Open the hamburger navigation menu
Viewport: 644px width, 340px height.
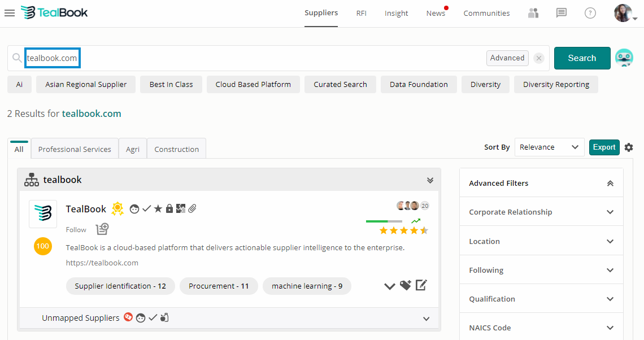click(x=10, y=13)
